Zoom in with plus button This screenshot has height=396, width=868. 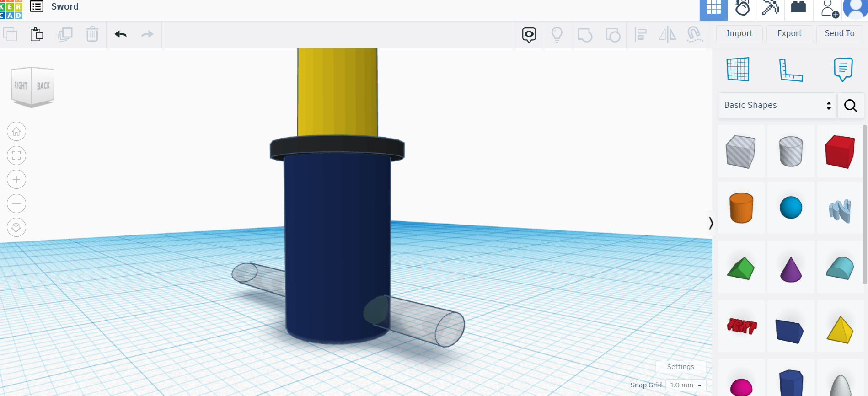pyautogui.click(x=16, y=179)
